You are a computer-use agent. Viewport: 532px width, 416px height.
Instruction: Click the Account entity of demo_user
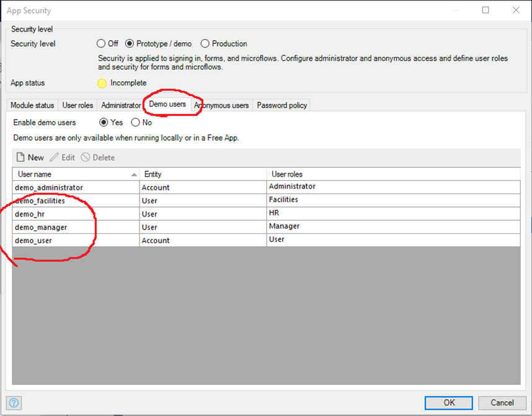pyautogui.click(x=203, y=240)
